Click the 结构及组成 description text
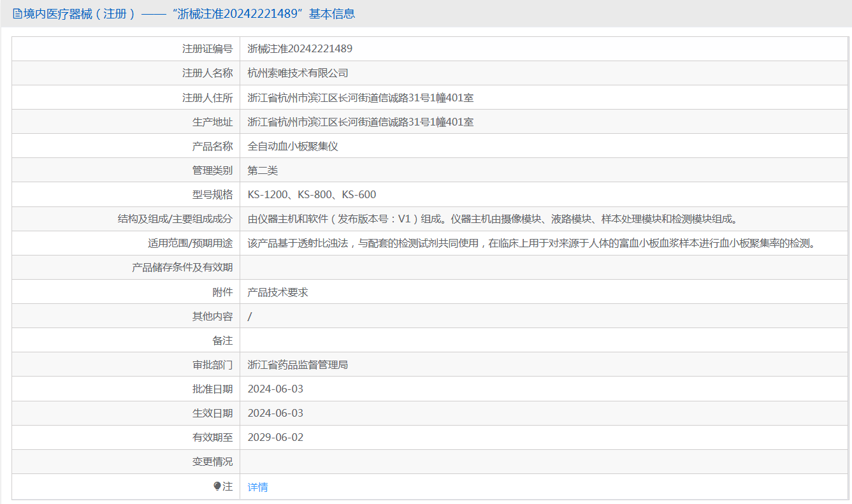This screenshot has width=852, height=504. 492,219
